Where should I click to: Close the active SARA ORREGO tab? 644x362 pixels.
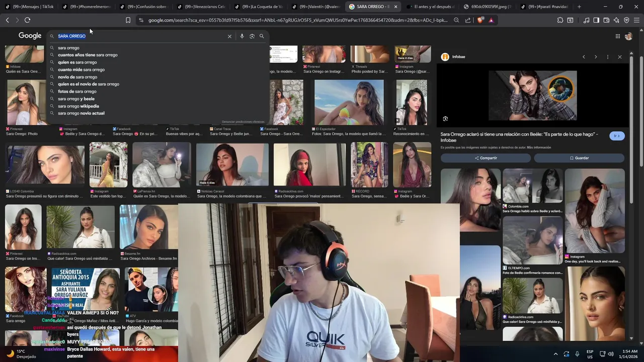coord(395,7)
